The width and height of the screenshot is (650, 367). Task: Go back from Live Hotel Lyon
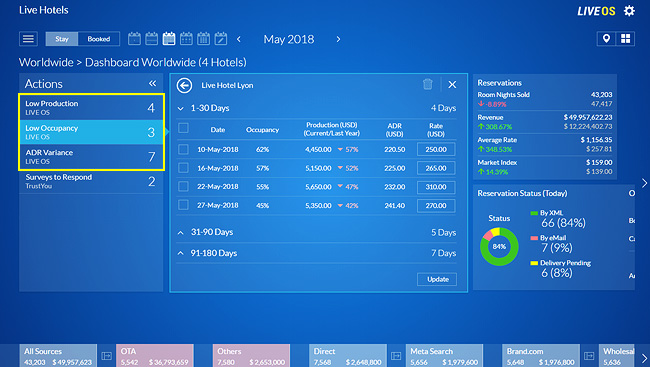(184, 85)
